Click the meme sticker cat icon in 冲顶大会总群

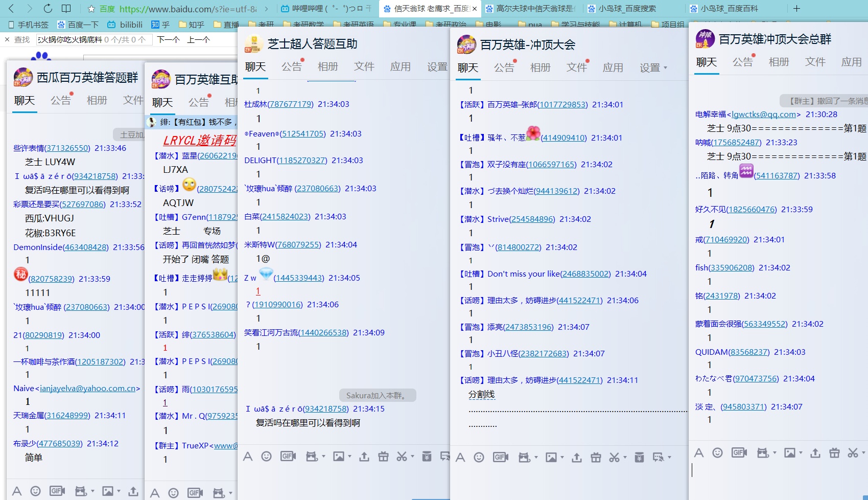coord(763,453)
